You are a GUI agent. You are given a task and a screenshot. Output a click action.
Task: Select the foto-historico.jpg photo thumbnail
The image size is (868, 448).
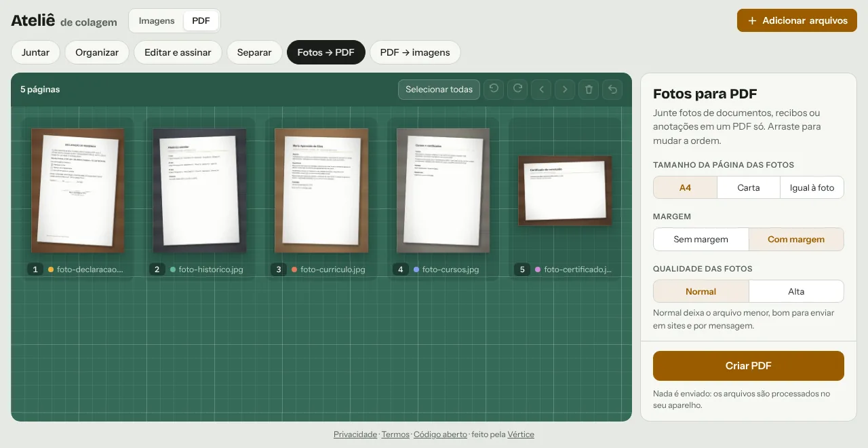199,191
